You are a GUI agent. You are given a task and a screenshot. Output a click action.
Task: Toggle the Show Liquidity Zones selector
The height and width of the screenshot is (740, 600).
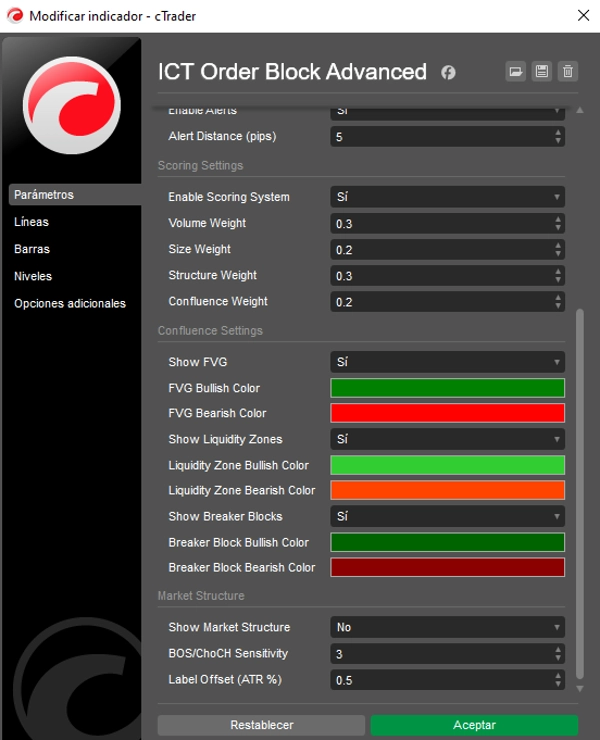tap(447, 439)
